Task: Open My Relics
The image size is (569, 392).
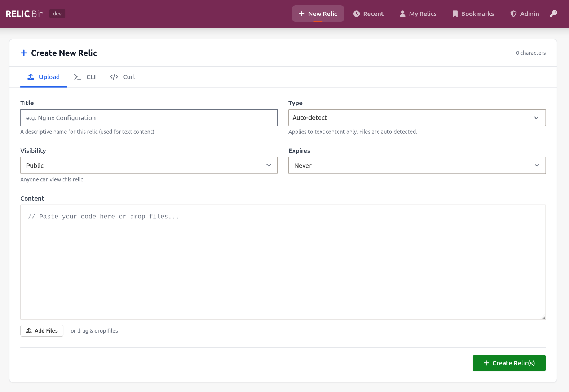Action: point(418,14)
